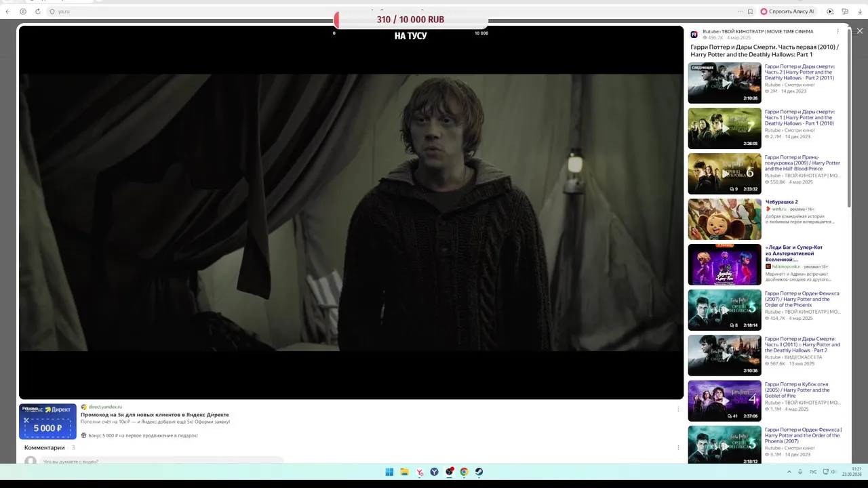
Task: Open the three-dot menu next to the Rutube channel
Action: (837, 31)
